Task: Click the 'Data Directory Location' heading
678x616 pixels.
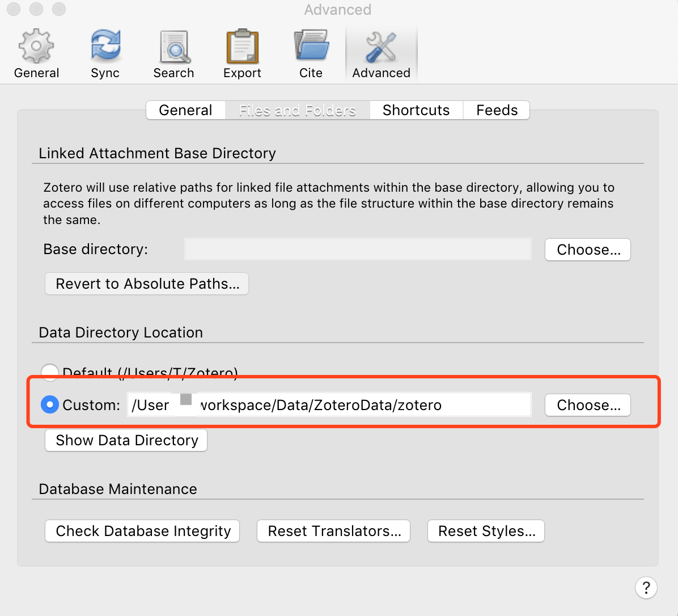Action: click(x=121, y=332)
